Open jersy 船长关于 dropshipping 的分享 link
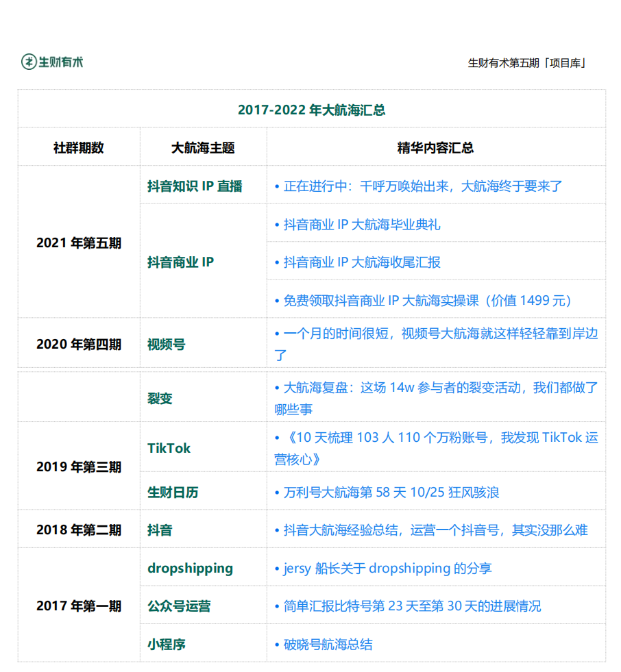This screenshot has width=621, height=672. (383, 569)
